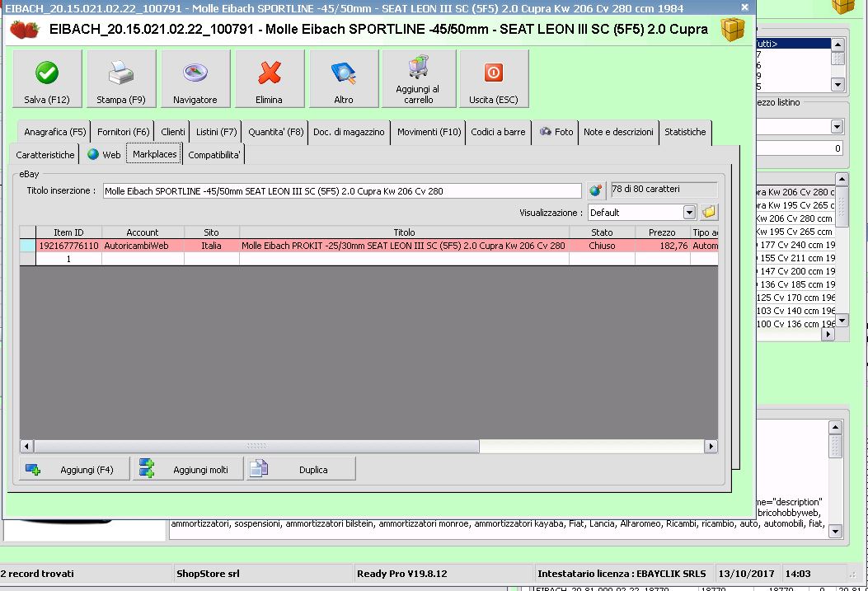This screenshot has height=591, width=868.
Task: Expand the Visualizzazione Default dropdown
Action: tap(689, 213)
